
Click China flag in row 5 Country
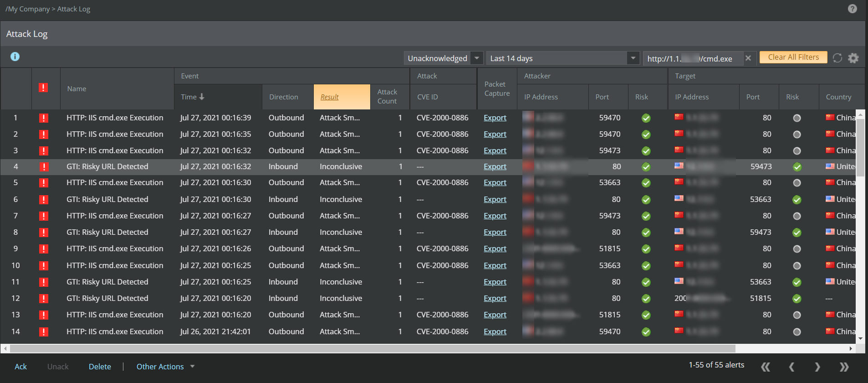point(830,182)
